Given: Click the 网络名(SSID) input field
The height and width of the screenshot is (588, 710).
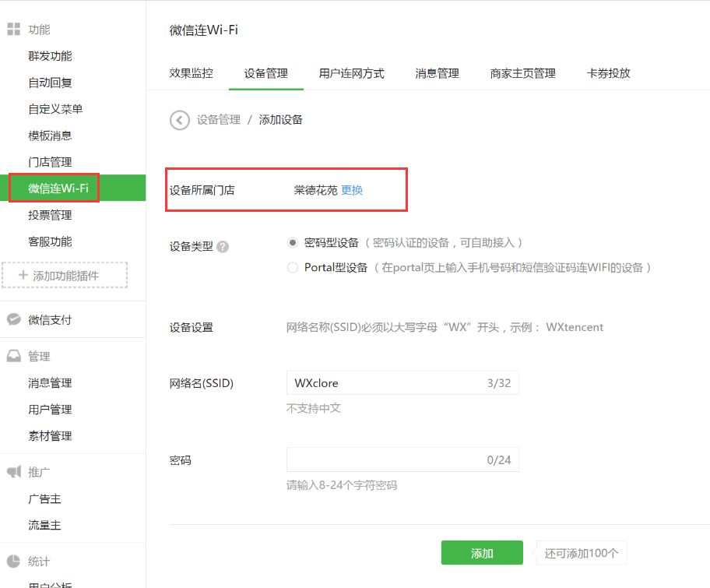Looking at the screenshot, I should click(385, 383).
